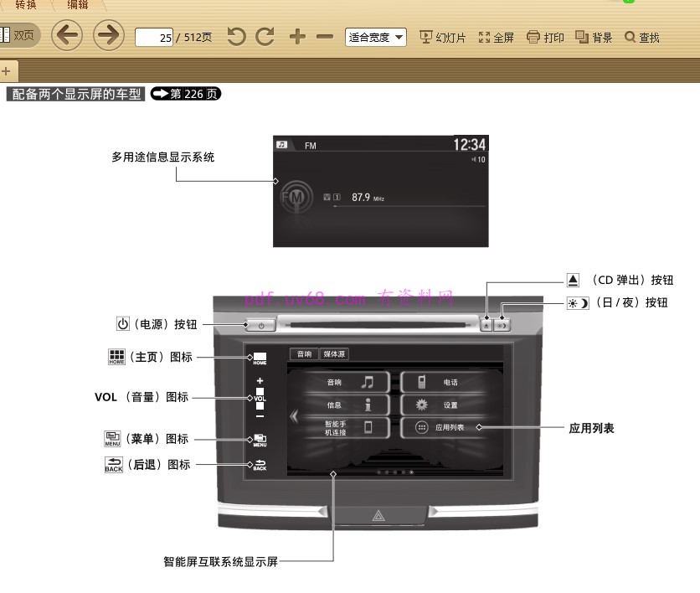The image size is (700, 593).
Task: Start slideshow mode (幻灯片)
Action: 443,37
